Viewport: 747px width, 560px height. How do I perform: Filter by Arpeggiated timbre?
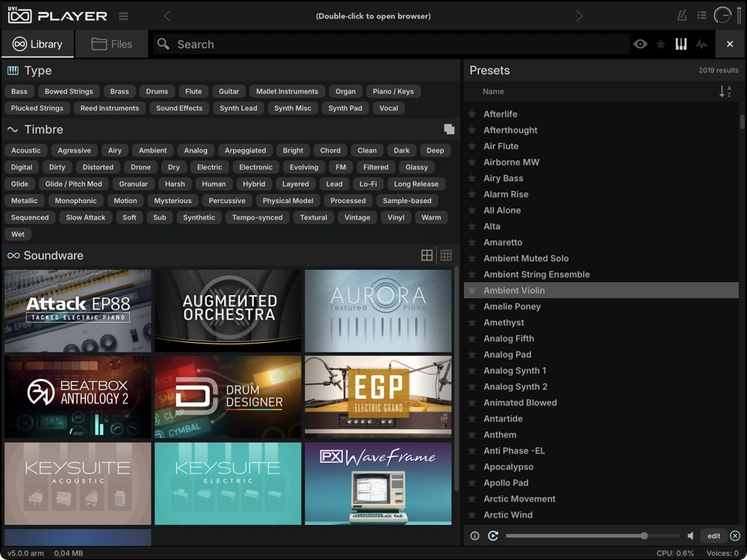[x=245, y=151]
